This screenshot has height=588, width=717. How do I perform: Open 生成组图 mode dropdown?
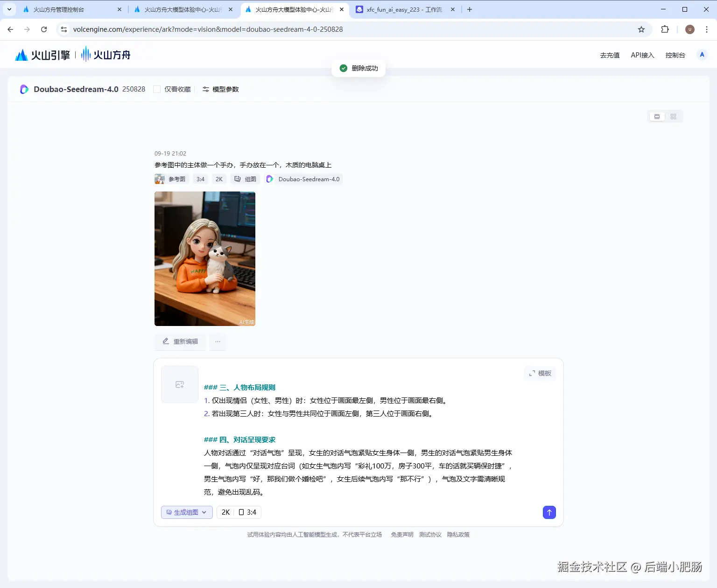point(187,512)
